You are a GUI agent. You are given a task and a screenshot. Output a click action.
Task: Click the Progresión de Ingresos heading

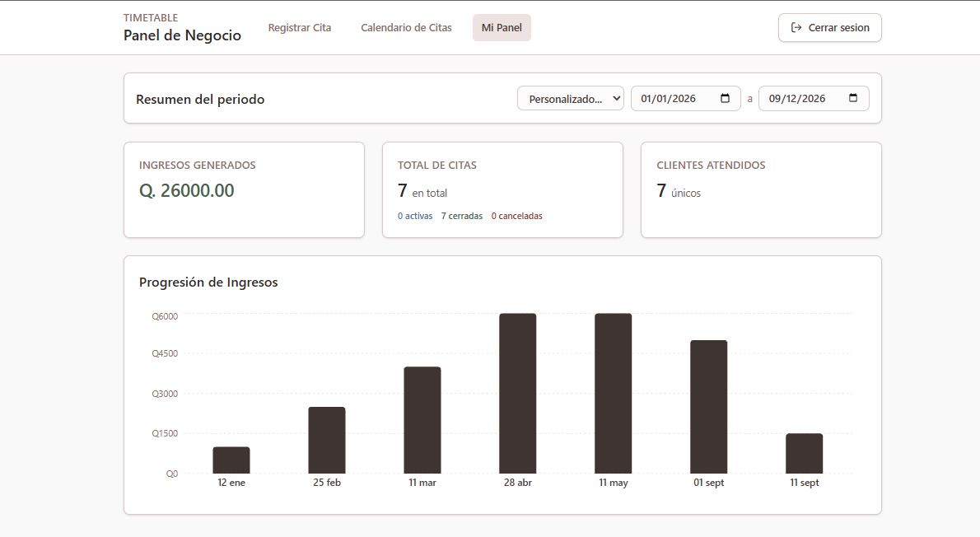click(208, 283)
